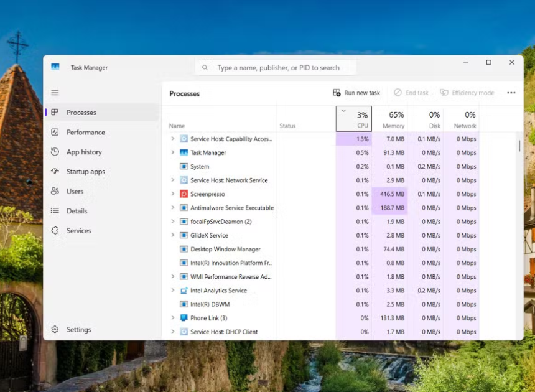
Task: Click the search box input field
Action: (276, 68)
